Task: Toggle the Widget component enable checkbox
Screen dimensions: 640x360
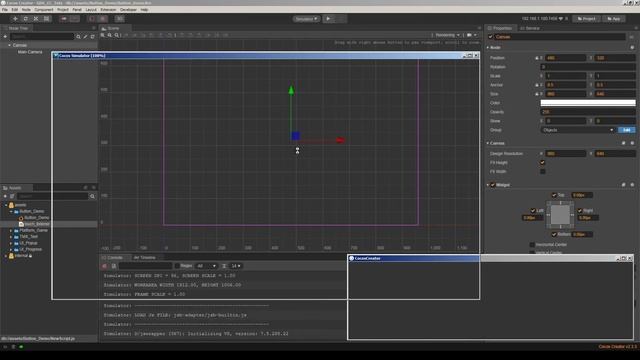Action: (493, 185)
